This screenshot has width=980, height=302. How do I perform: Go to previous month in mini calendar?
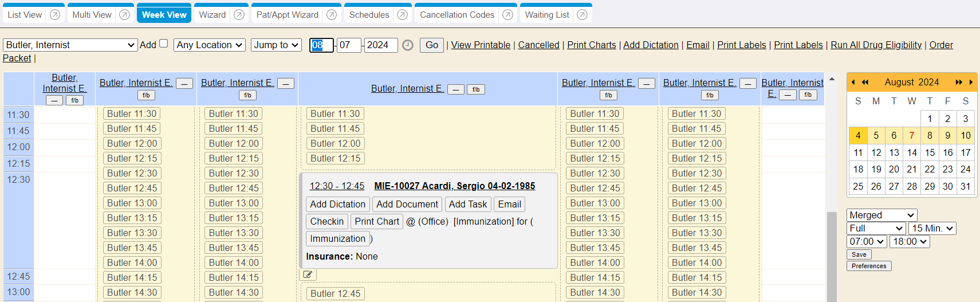pos(853,83)
